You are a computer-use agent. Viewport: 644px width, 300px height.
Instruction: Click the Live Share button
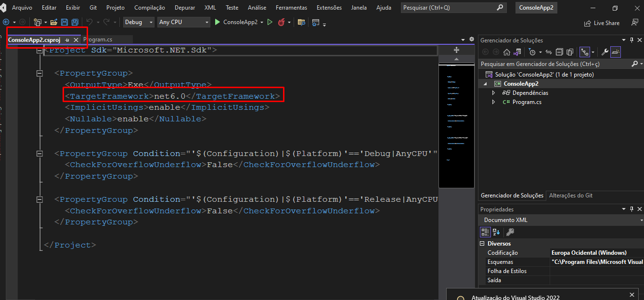[602, 23]
